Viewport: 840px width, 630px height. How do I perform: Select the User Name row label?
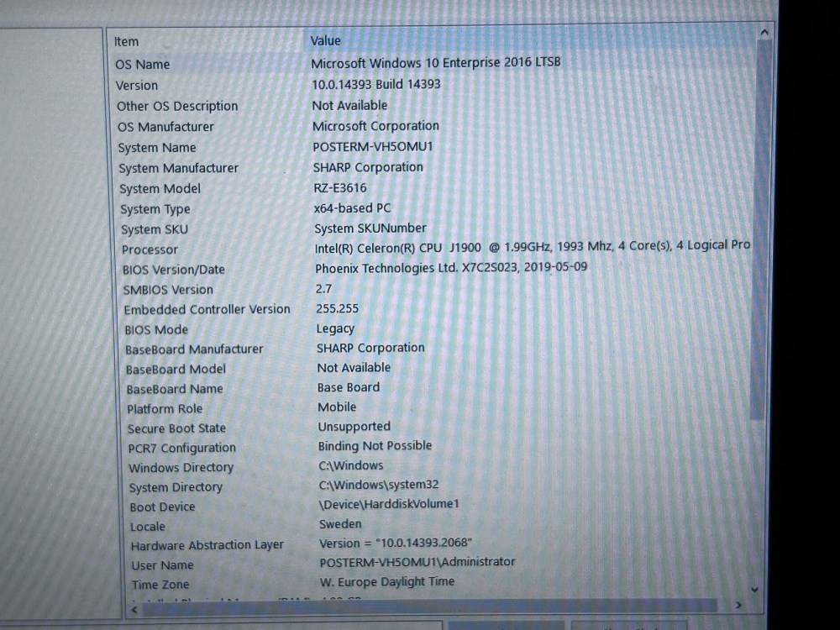[162, 565]
